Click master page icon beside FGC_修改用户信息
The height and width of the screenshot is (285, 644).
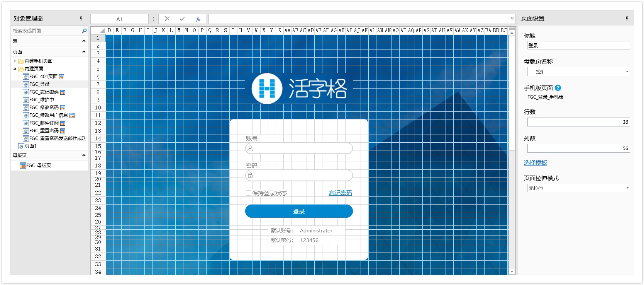click(72, 115)
